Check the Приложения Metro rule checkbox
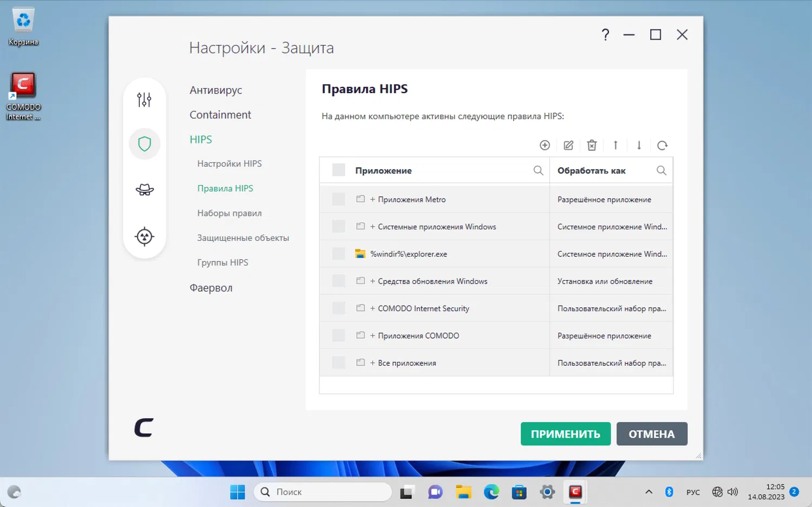 click(339, 199)
